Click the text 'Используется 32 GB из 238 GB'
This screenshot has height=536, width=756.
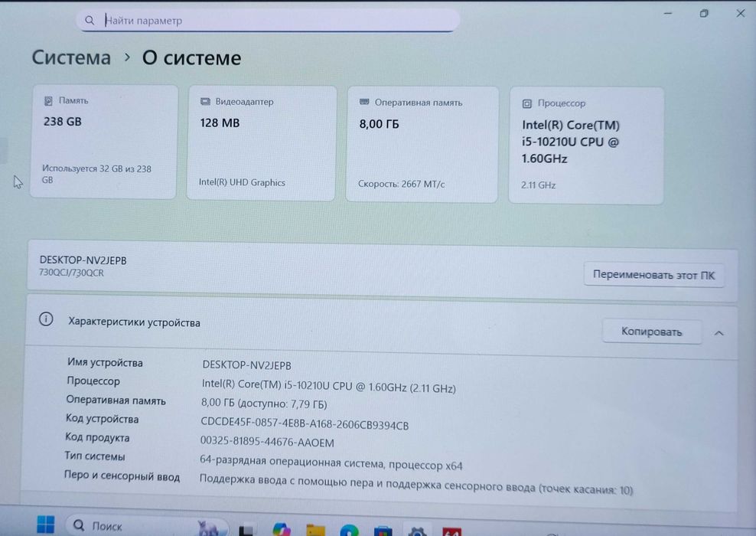click(96, 174)
